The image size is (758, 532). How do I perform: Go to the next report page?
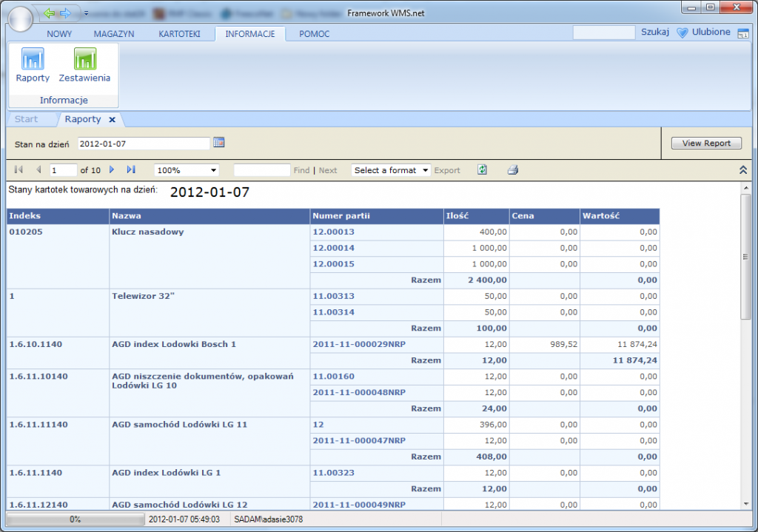[112, 170]
